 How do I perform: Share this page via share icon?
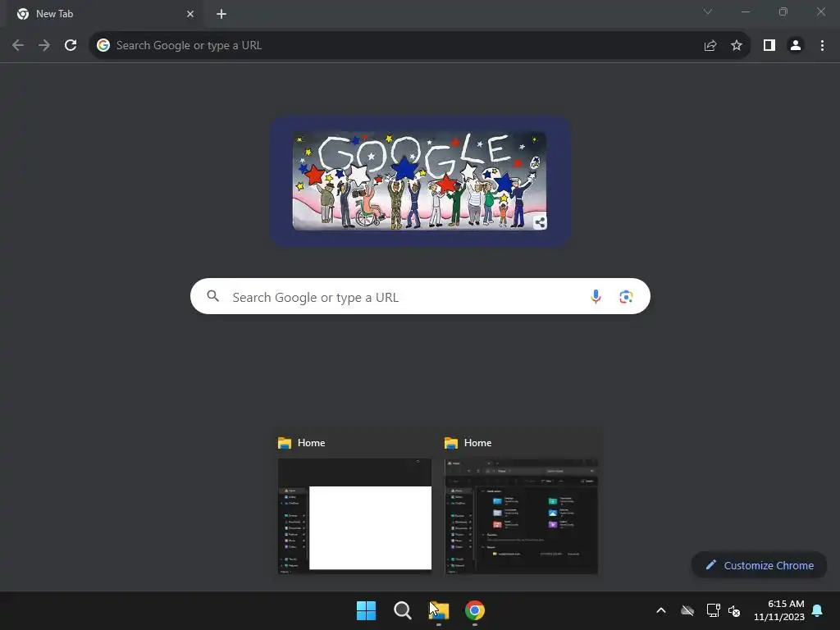tap(710, 46)
